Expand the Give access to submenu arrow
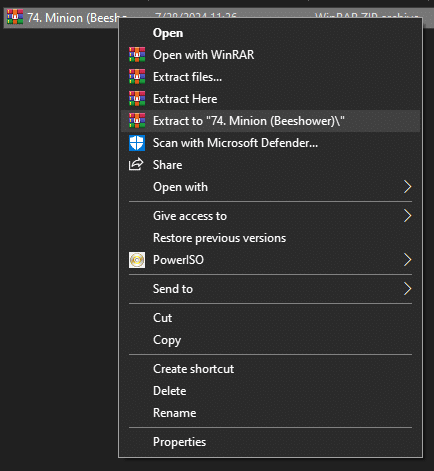434x471 pixels. click(x=407, y=216)
